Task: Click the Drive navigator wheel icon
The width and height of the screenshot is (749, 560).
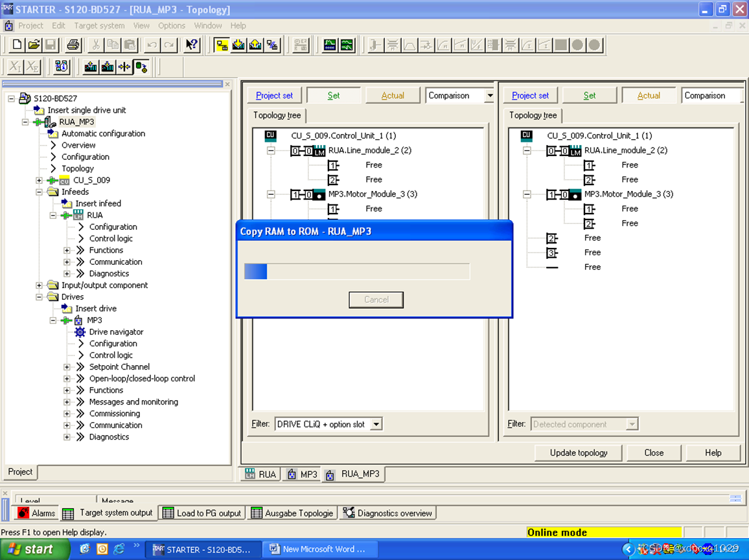Action: [80, 332]
